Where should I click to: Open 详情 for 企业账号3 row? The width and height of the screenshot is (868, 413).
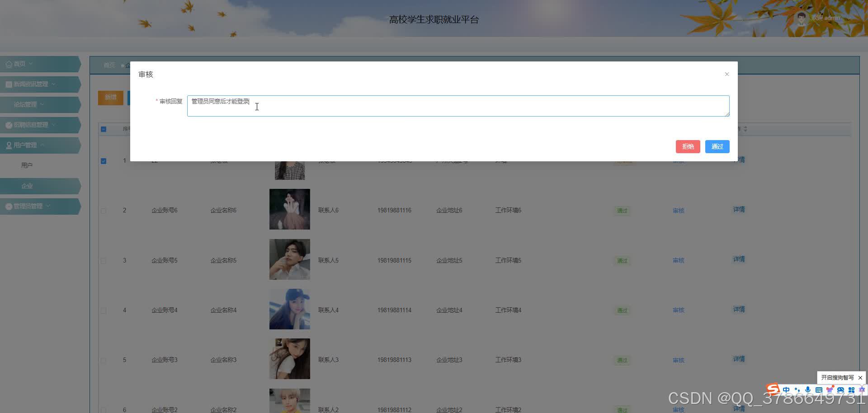coord(739,359)
